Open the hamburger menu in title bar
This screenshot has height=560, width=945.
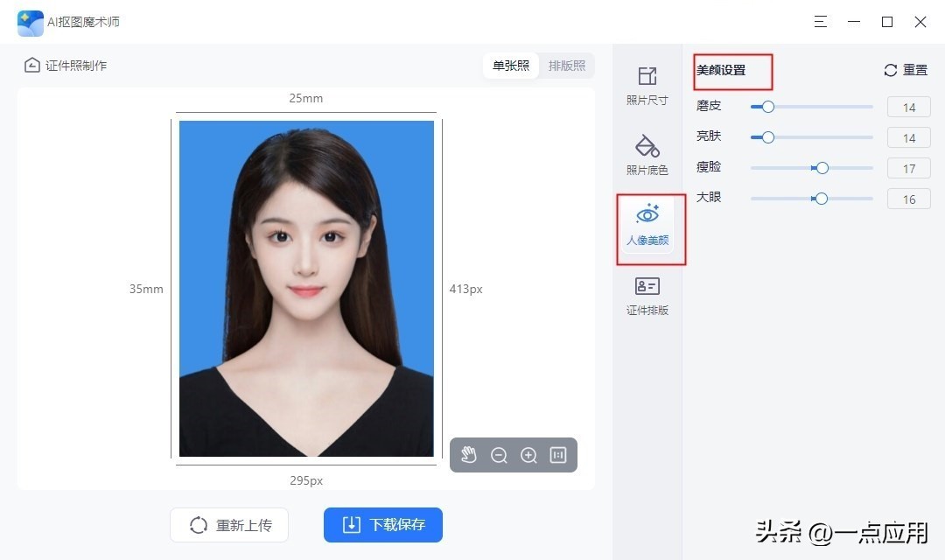point(820,22)
